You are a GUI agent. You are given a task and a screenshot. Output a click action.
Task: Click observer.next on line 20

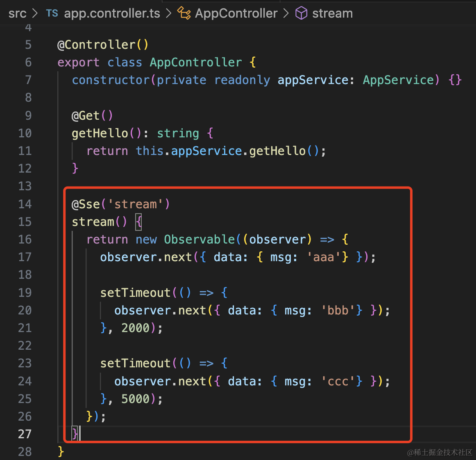160,310
